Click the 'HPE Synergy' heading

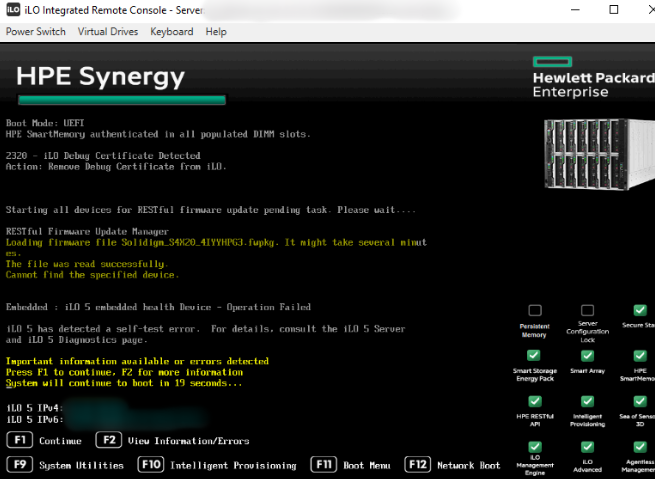point(100,77)
